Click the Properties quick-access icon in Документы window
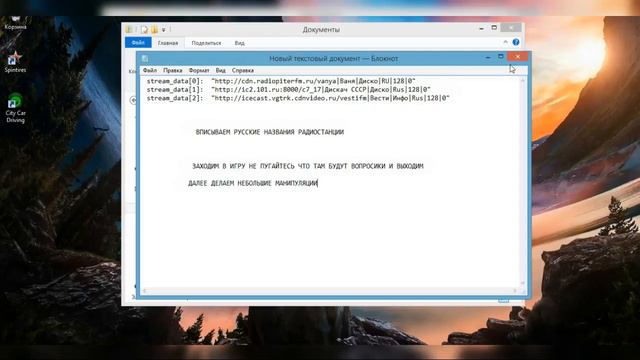The width and height of the screenshot is (640, 360). (x=144, y=29)
